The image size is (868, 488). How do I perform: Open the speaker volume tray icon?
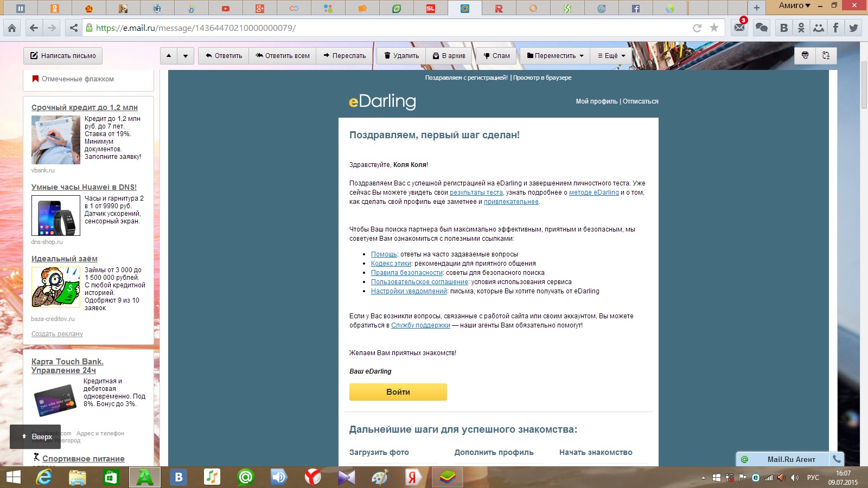(795, 478)
